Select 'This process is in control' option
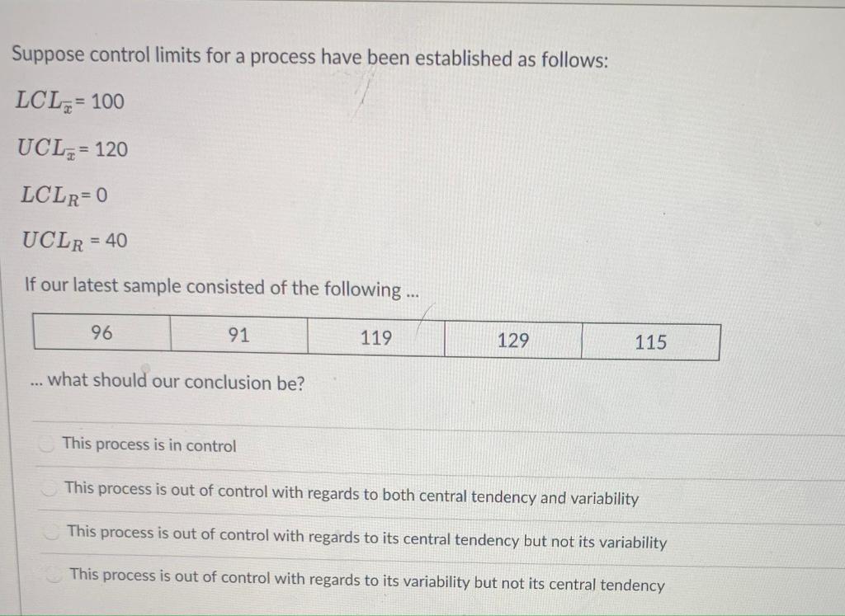 (x=149, y=445)
